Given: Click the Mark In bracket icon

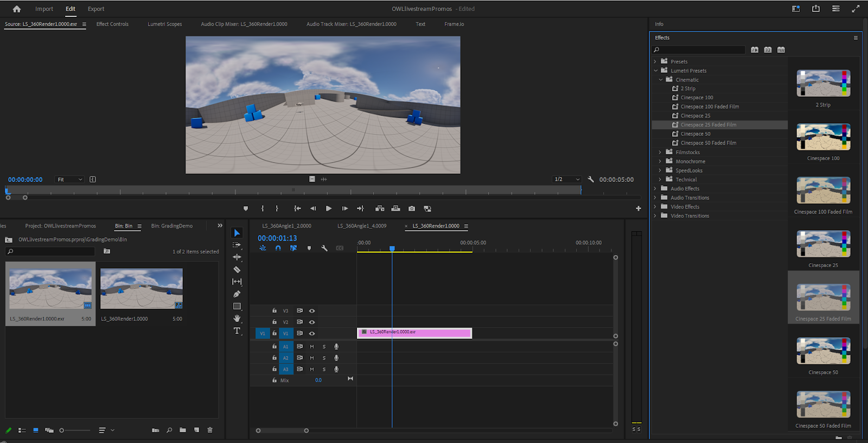Looking at the screenshot, I should click(x=263, y=208).
